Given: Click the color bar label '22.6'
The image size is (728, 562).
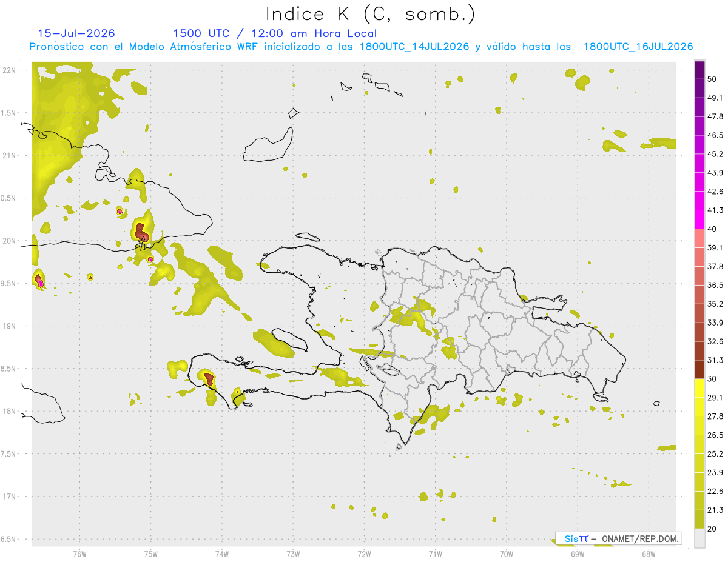Looking at the screenshot, I should pos(715,491).
